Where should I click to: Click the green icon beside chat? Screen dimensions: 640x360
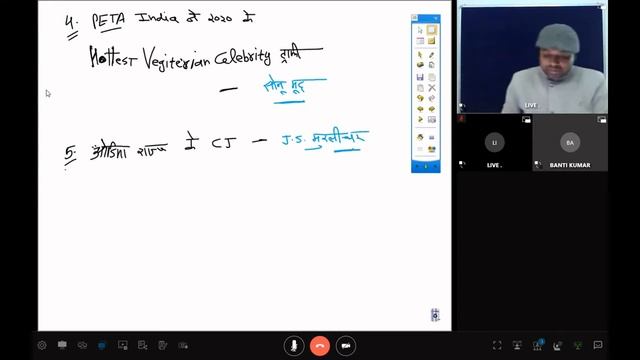578,345
